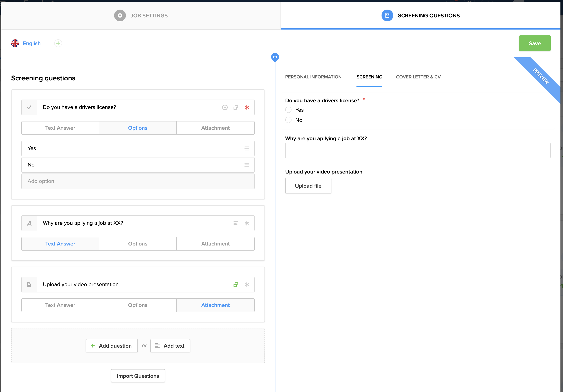This screenshot has height=392, width=563.
Task: Click the add language plus icon
Action: [x=58, y=43]
